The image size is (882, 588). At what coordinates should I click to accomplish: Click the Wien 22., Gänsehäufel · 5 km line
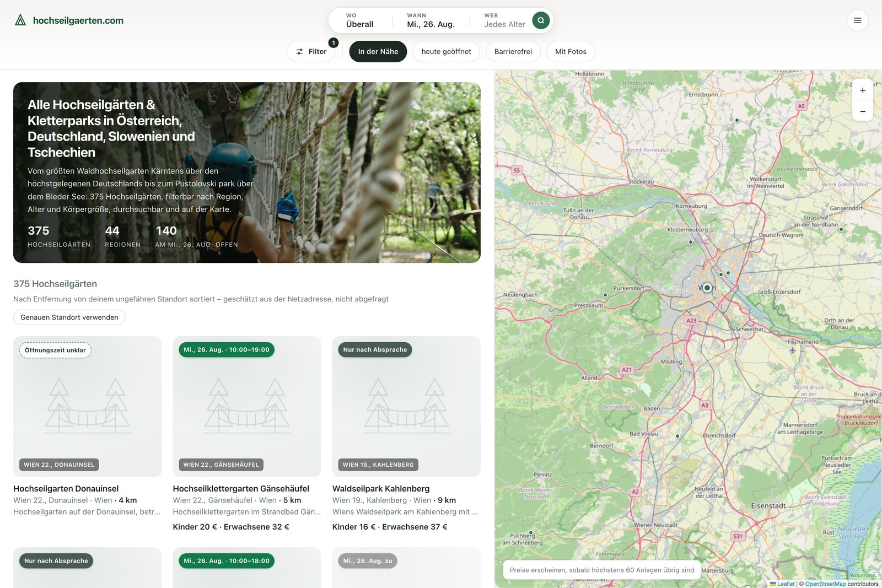point(237,500)
